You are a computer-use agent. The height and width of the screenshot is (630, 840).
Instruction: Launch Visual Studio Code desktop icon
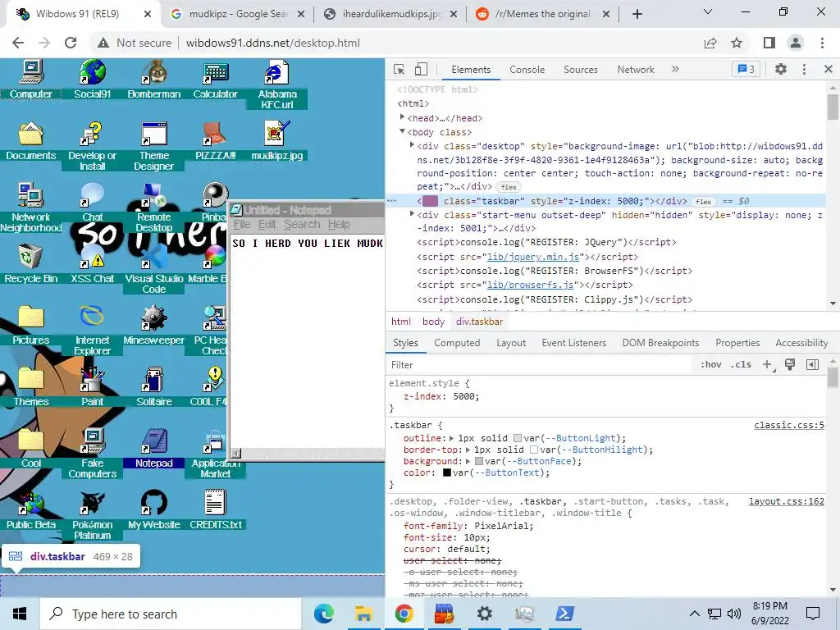(x=153, y=269)
